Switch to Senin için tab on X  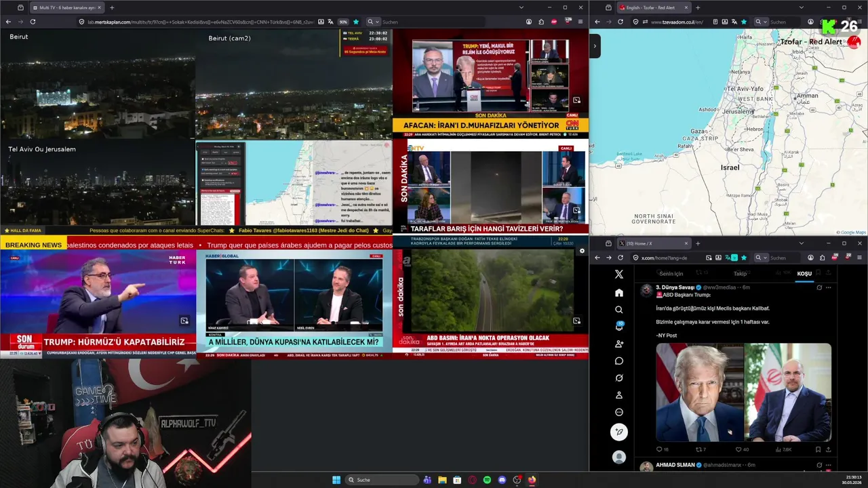[x=671, y=274]
